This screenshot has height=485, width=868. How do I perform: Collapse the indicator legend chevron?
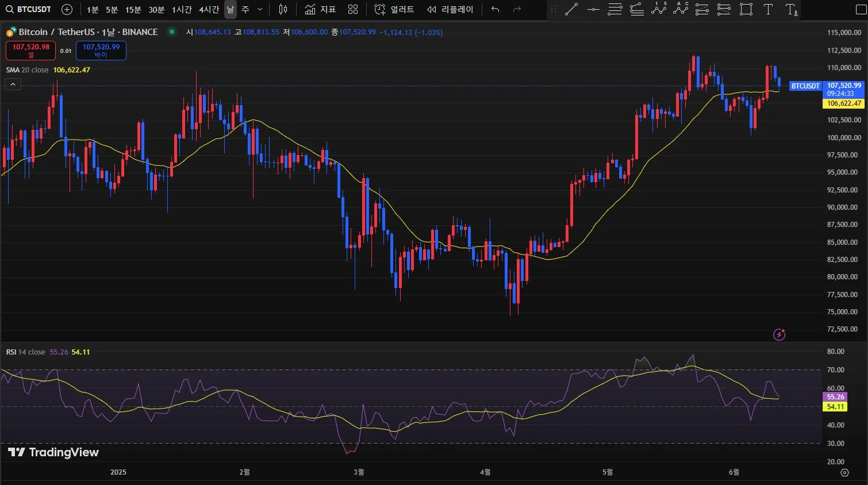13,84
